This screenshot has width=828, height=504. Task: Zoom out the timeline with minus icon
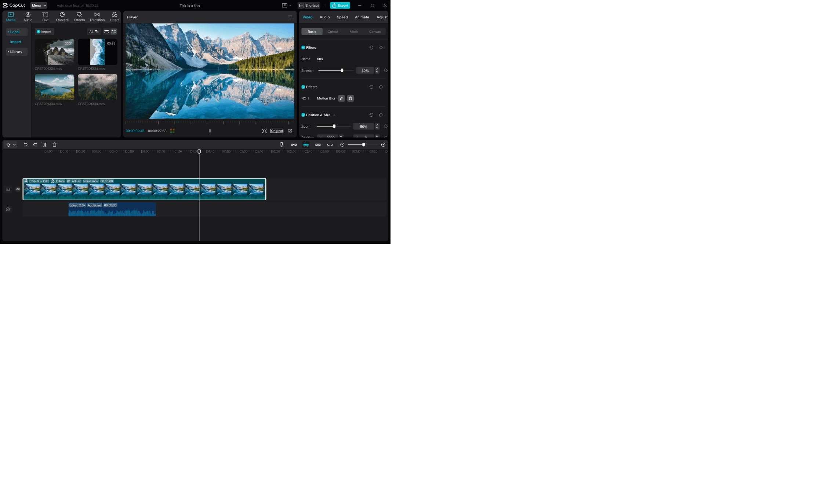tap(342, 145)
